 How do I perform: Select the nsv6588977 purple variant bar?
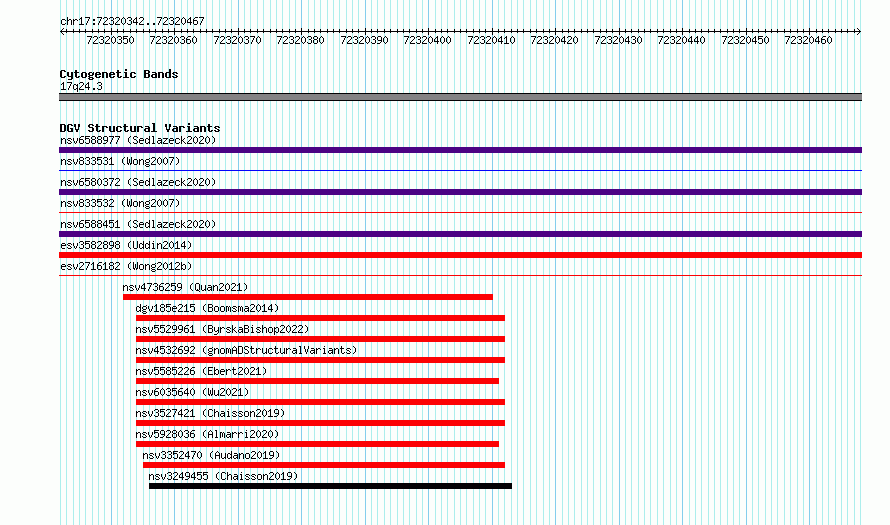point(460,150)
